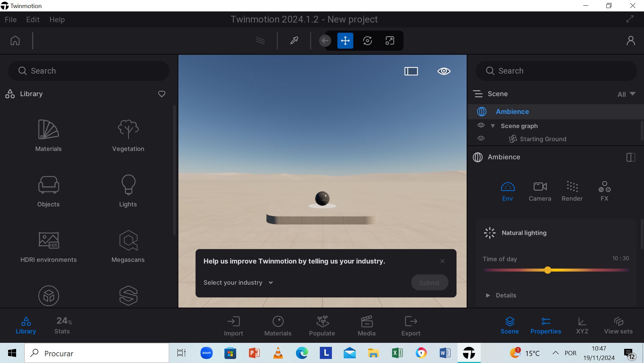
Task: Show favorites with the heart icon
Action: (162, 94)
